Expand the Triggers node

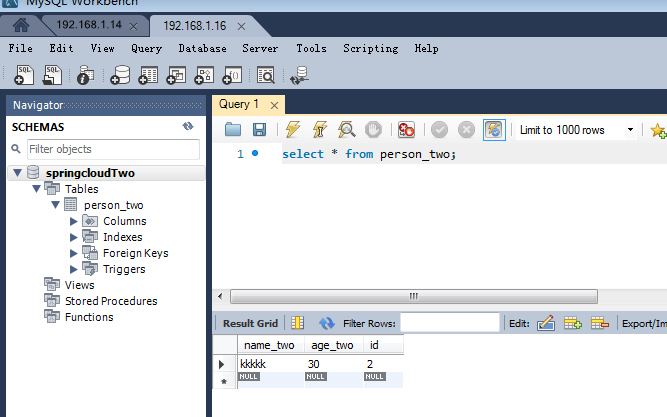coord(74,269)
